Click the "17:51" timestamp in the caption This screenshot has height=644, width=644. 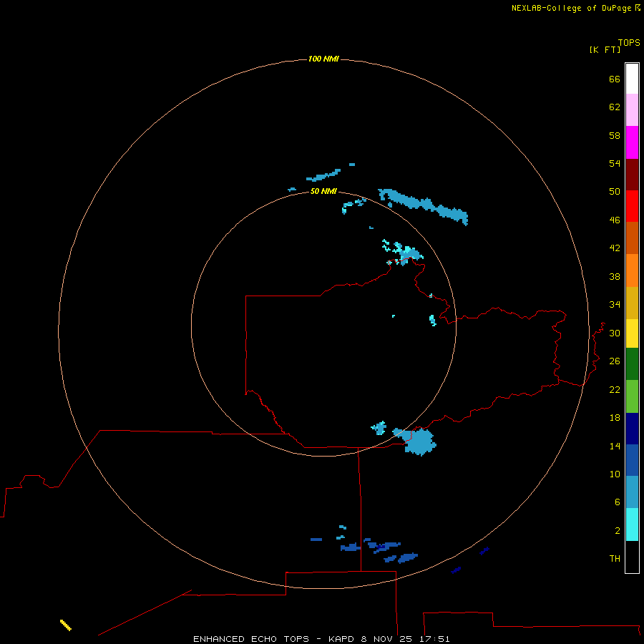pos(434,639)
